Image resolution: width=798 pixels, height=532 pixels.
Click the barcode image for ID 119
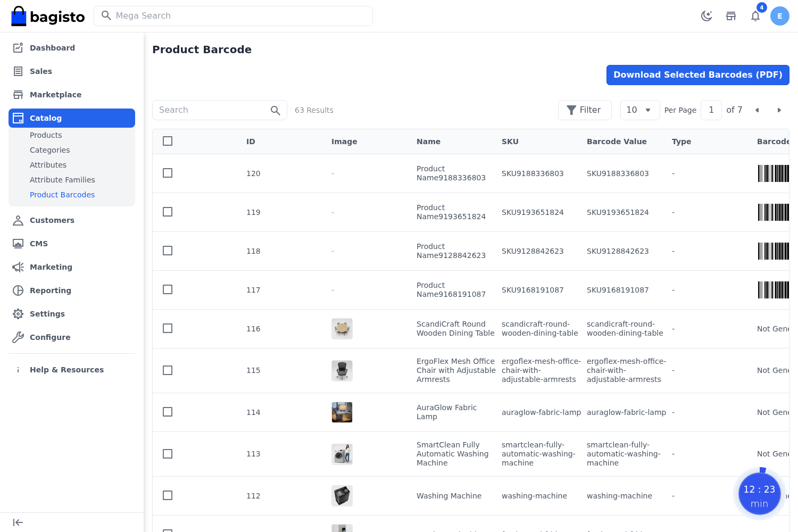point(774,212)
